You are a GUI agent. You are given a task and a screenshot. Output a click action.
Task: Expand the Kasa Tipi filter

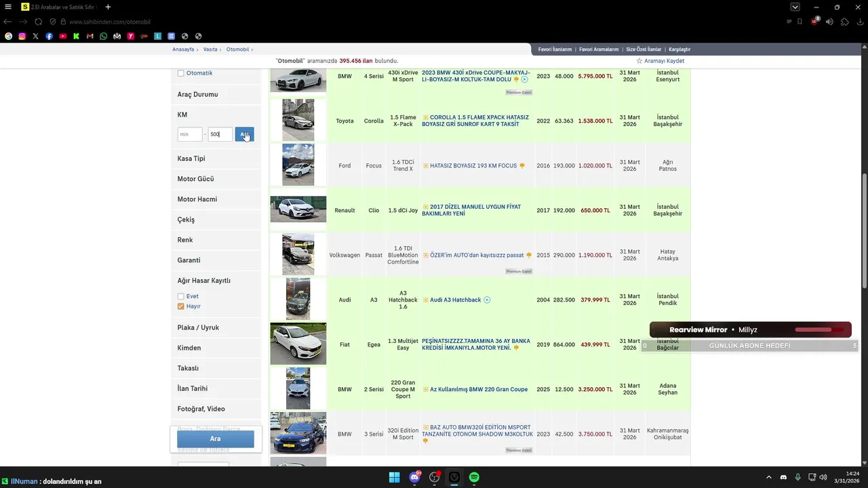tap(216, 159)
